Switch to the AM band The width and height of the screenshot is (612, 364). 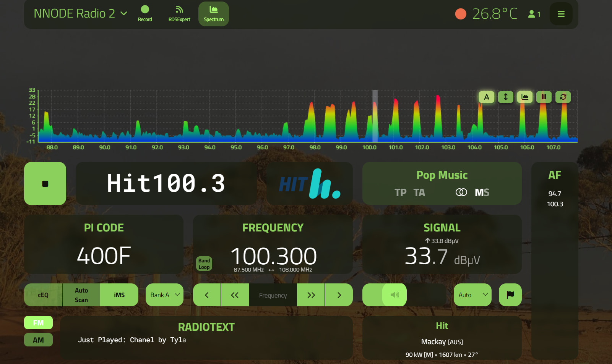click(x=38, y=340)
